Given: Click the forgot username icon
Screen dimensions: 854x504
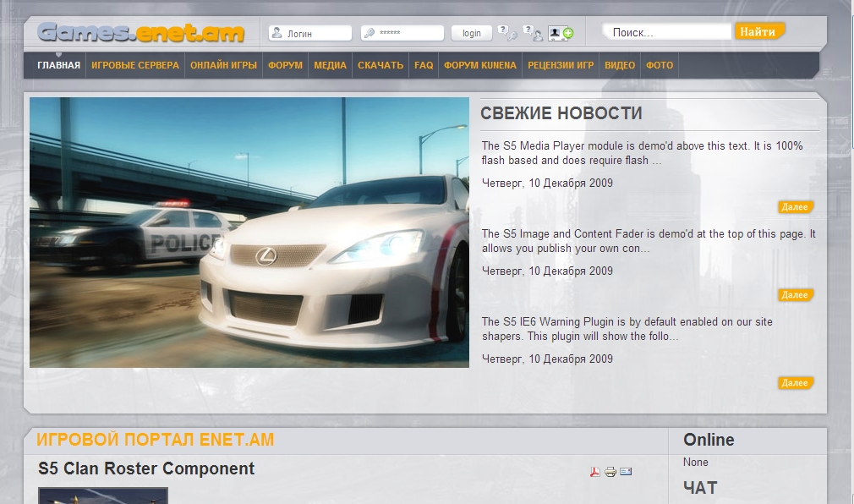Looking at the screenshot, I should coord(533,33).
